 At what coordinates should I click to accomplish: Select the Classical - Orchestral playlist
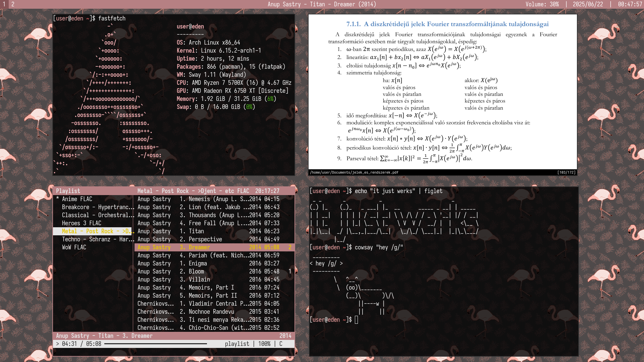point(93,215)
